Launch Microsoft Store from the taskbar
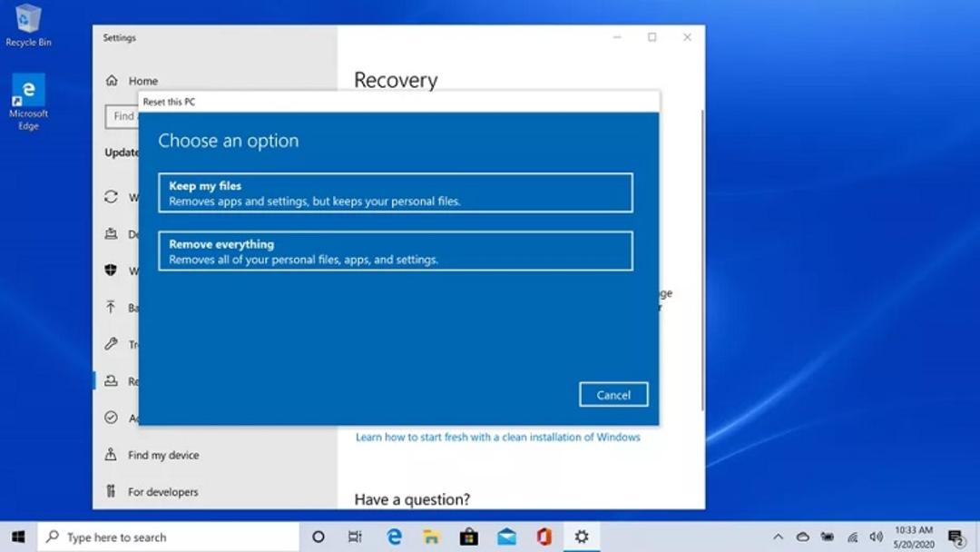Viewport: 980px width, 552px height. (469, 537)
